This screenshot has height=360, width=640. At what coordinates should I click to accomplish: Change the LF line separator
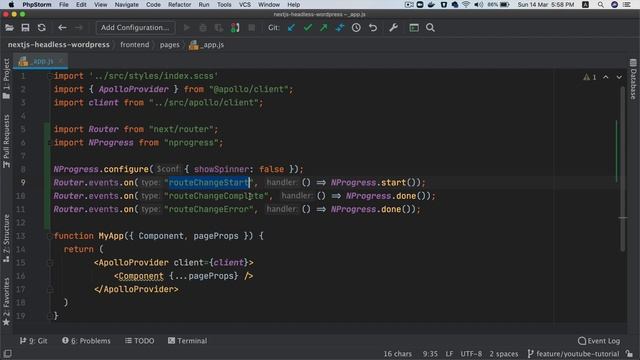pyautogui.click(x=449, y=354)
